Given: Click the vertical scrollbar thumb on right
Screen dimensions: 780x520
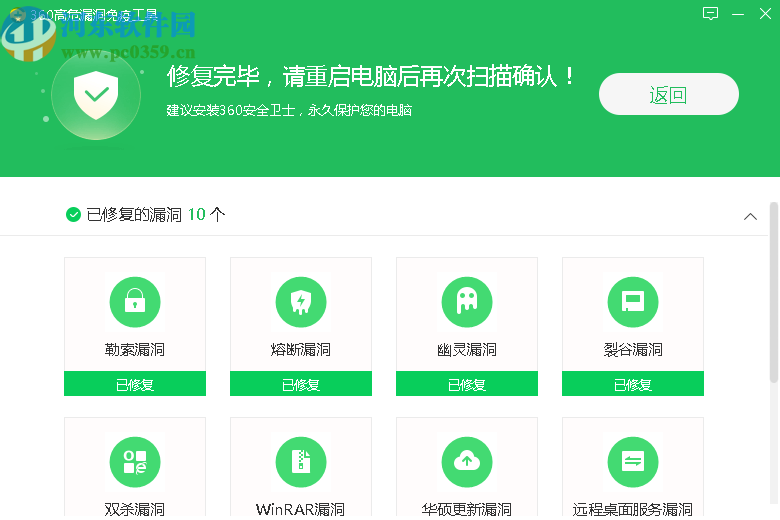Looking at the screenshot, I should [774, 292].
